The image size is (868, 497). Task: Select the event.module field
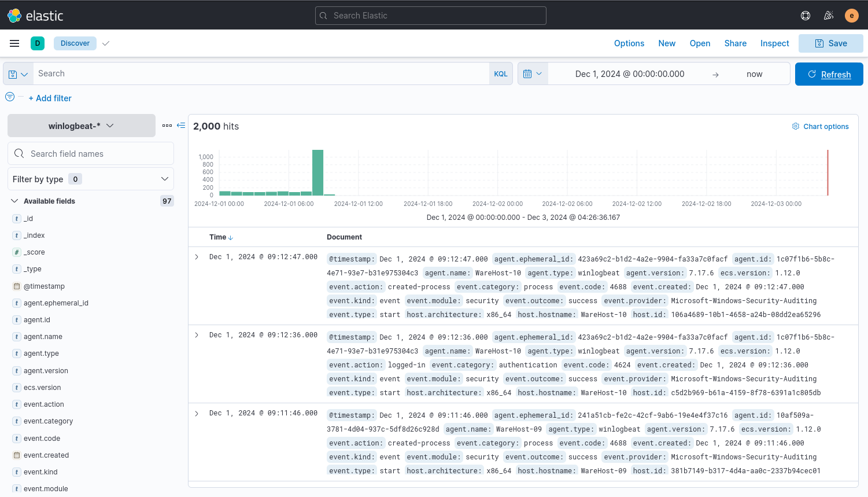(x=46, y=489)
